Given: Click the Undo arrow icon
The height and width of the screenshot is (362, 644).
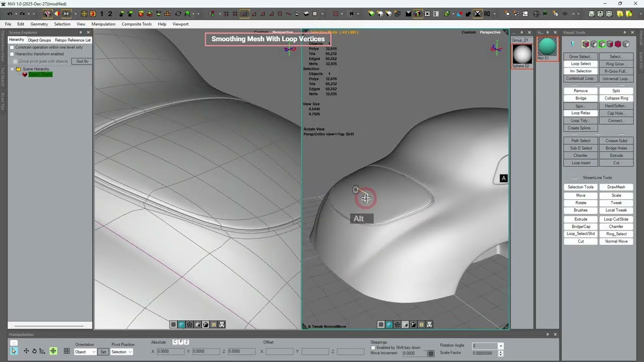Looking at the screenshot, I should pyautogui.click(x=10, y=14).
